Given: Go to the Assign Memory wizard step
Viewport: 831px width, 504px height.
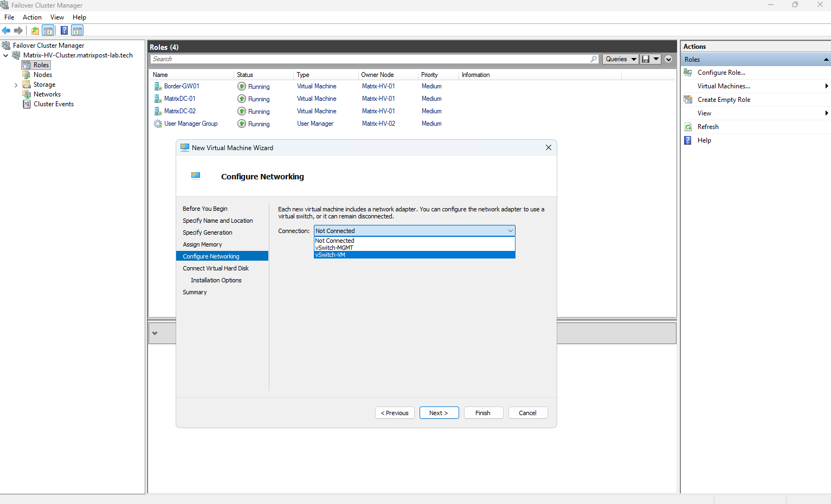Looking at the screenshot, I should click(x=202, y=244).
